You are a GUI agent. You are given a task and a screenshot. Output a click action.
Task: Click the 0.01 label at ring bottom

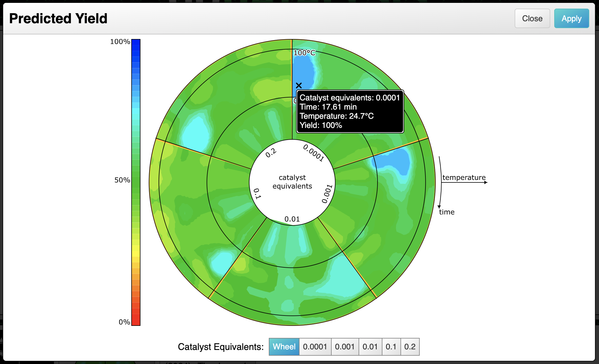pos(292,219)
